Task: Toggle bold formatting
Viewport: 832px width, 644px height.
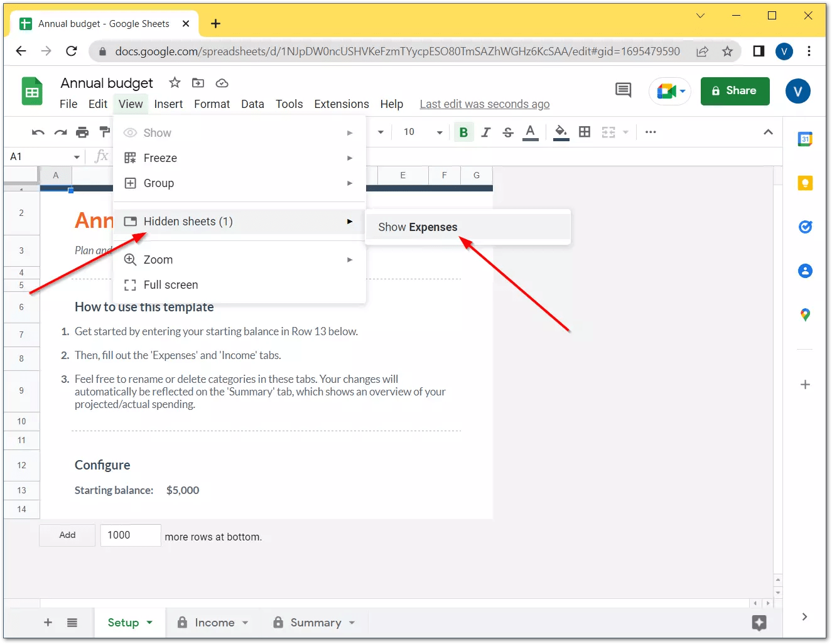Action: pos(463,132)
